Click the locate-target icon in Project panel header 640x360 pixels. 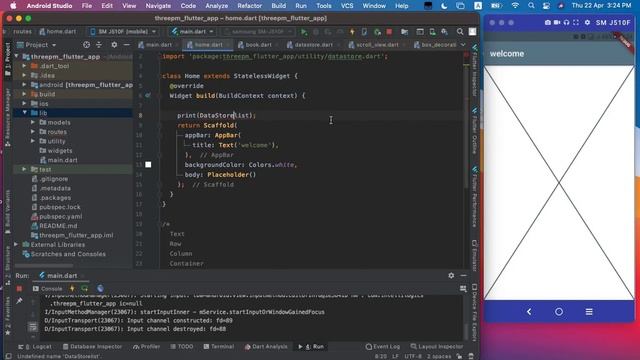click(87, 45)
